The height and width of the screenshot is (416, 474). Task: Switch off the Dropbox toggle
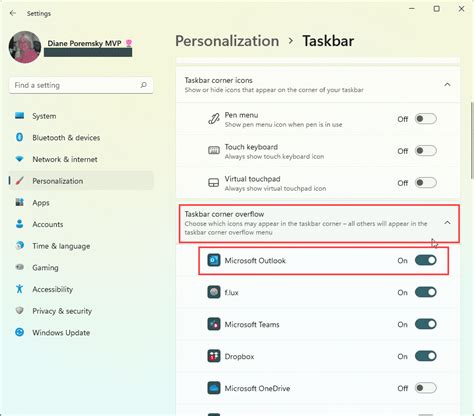[x=426, y=356]
